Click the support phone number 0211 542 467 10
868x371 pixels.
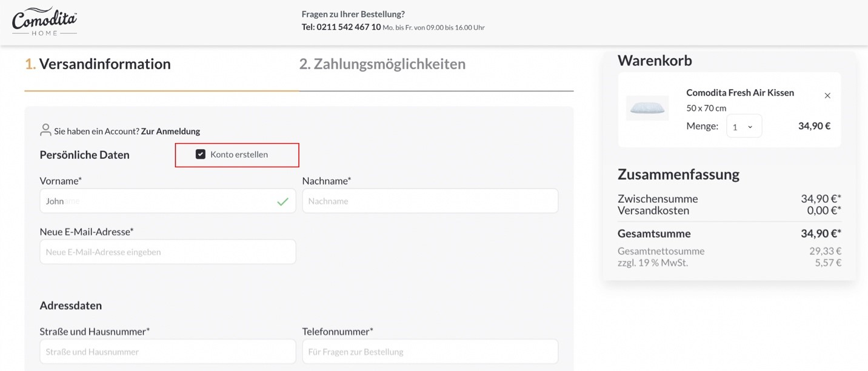[x=349, y=27]
